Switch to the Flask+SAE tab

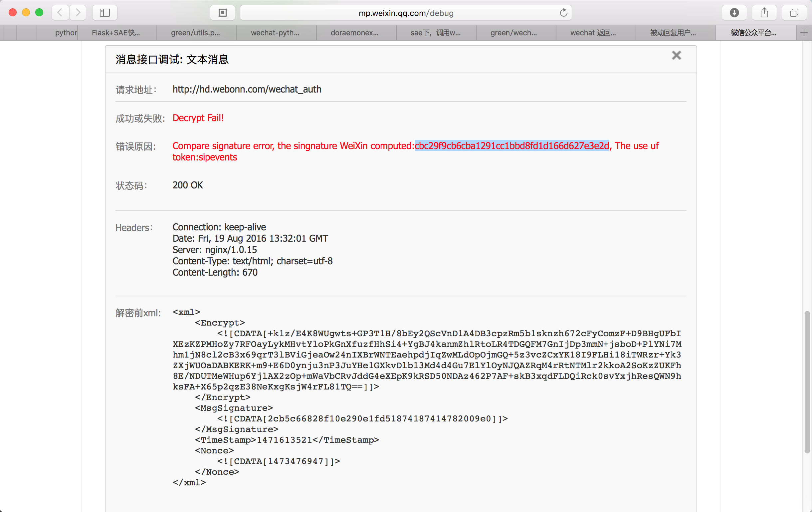coord(116,33)
